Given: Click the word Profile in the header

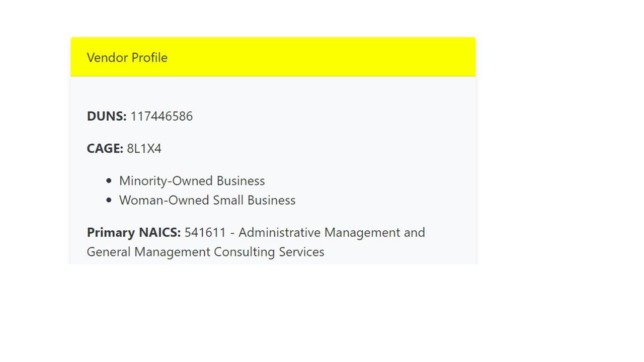Looking at the screenshot, I should click(x=149, y=57).
